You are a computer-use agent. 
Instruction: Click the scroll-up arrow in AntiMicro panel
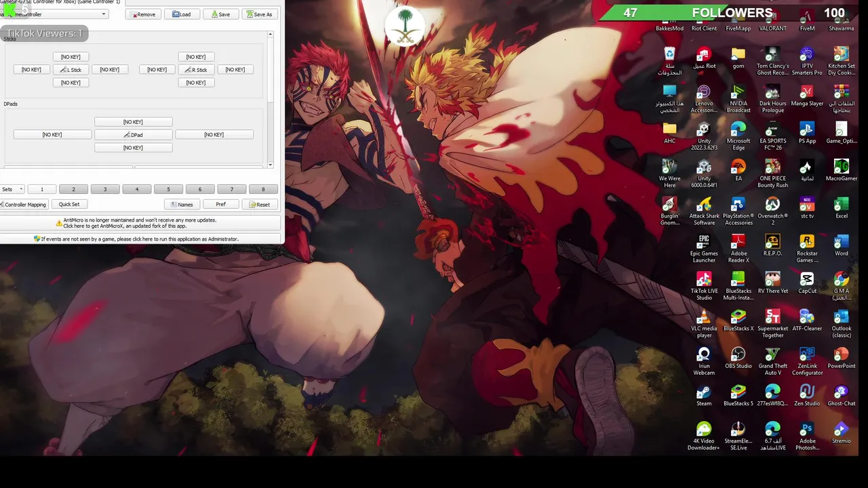[270, 35]
